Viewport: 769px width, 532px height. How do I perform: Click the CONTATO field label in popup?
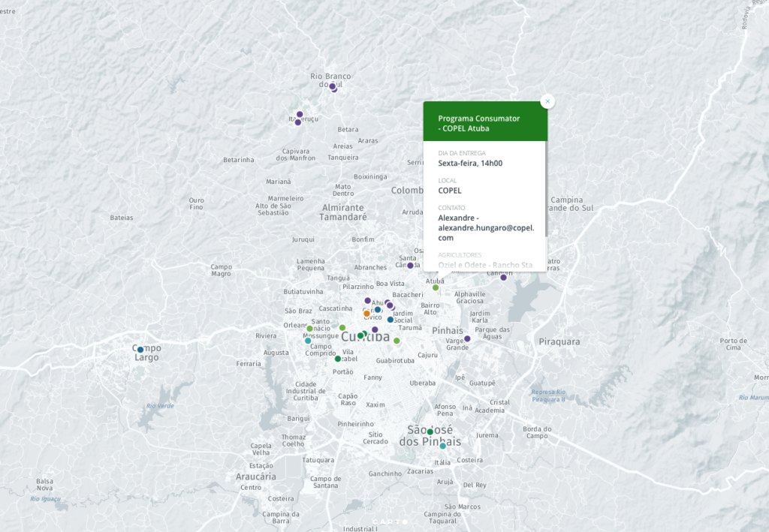pos(451,208)
